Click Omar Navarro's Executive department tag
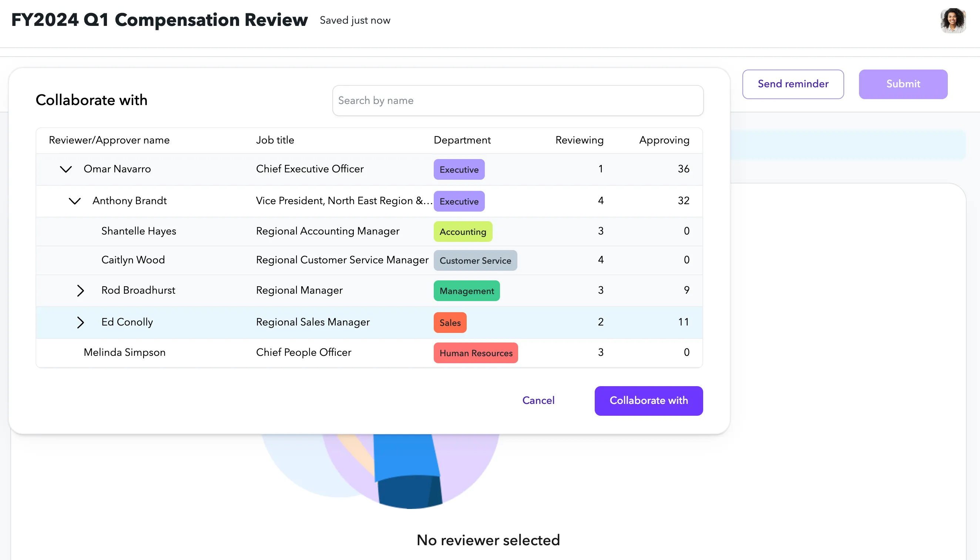The width and height of the screenshot is (980, 560). coord(459,170)
